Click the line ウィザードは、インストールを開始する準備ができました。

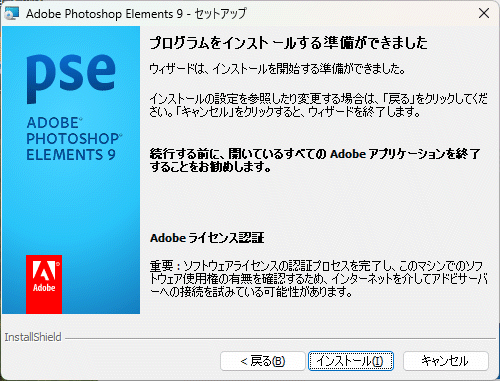277,69
